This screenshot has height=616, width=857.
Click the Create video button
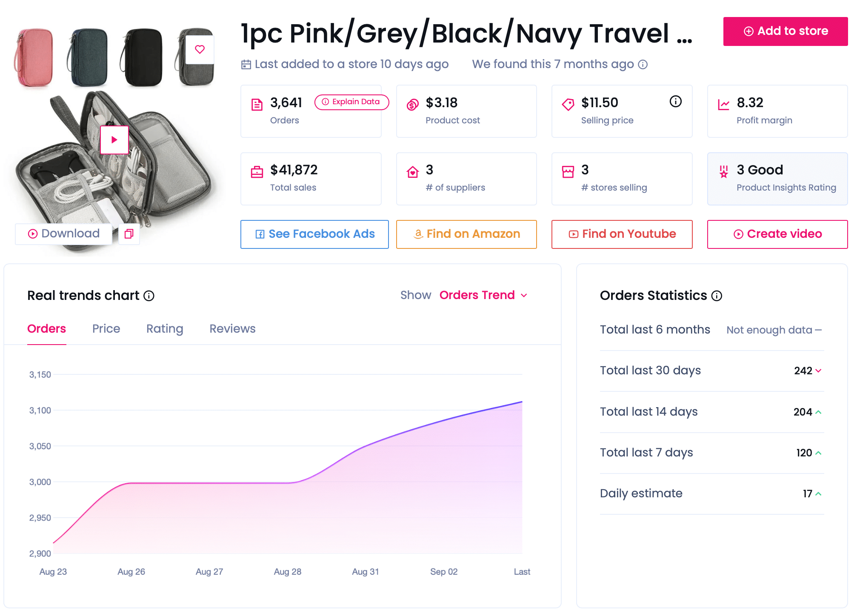pos(777,234)
